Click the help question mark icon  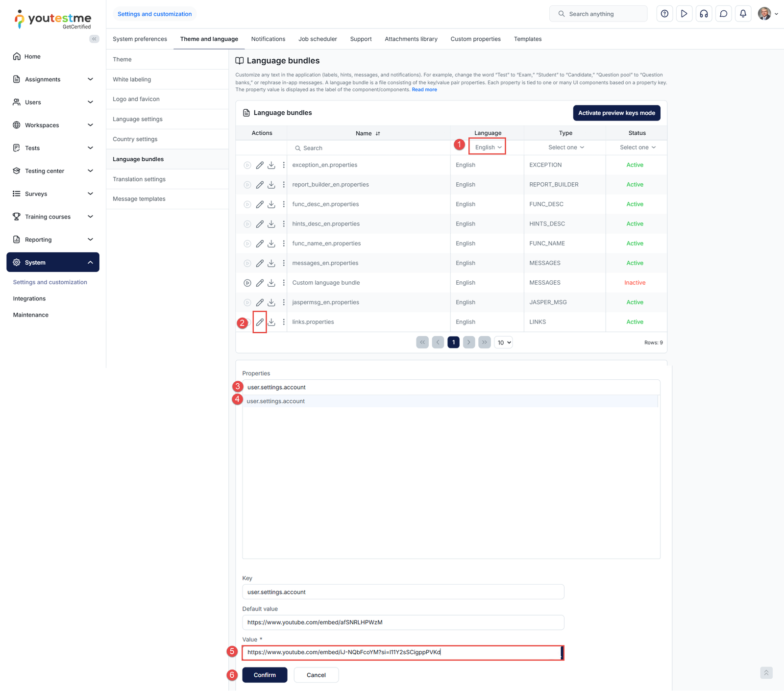point(664,14)
